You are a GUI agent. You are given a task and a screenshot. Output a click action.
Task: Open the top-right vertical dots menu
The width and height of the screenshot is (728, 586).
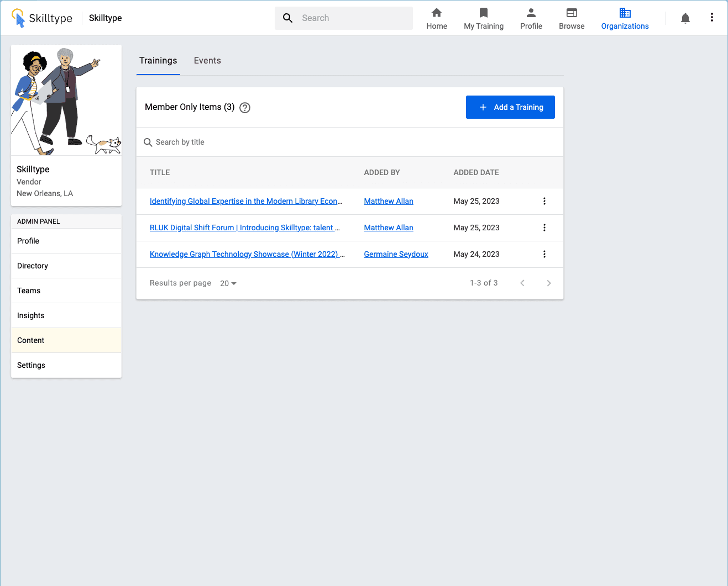712,18
